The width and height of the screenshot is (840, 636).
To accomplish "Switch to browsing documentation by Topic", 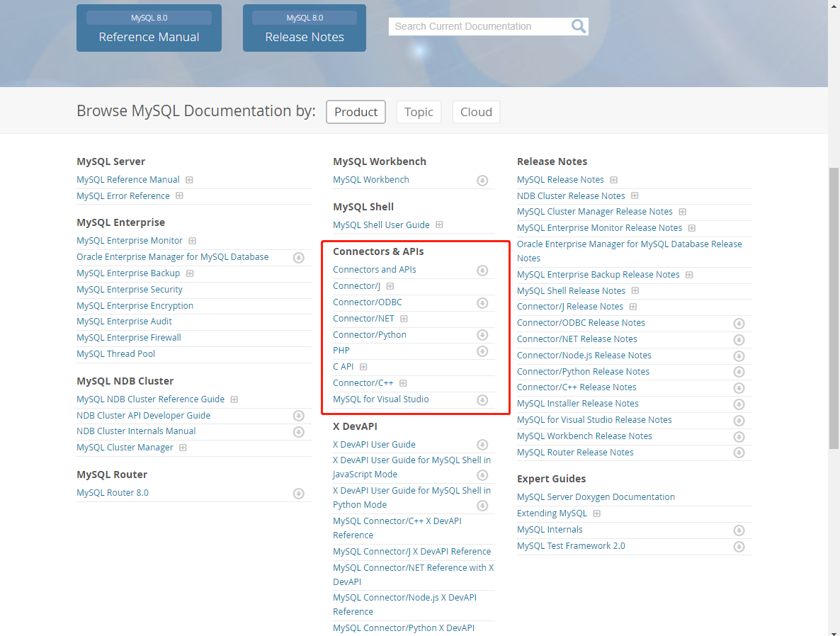I will pyautogui.click(x=419, y=111).
